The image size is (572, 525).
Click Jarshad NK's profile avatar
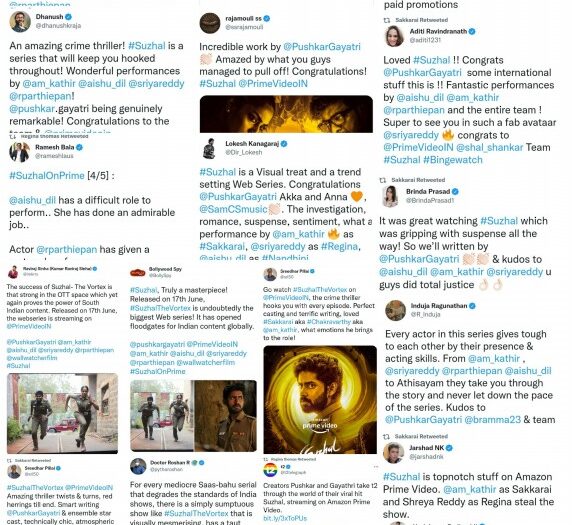pyautogui.click(x=393, y=452)
